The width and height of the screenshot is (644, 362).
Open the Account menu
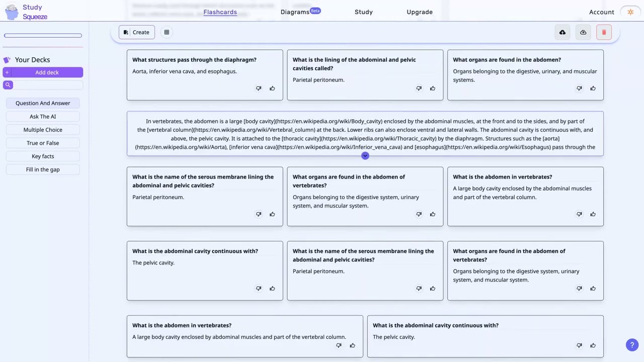click(602, 12)
